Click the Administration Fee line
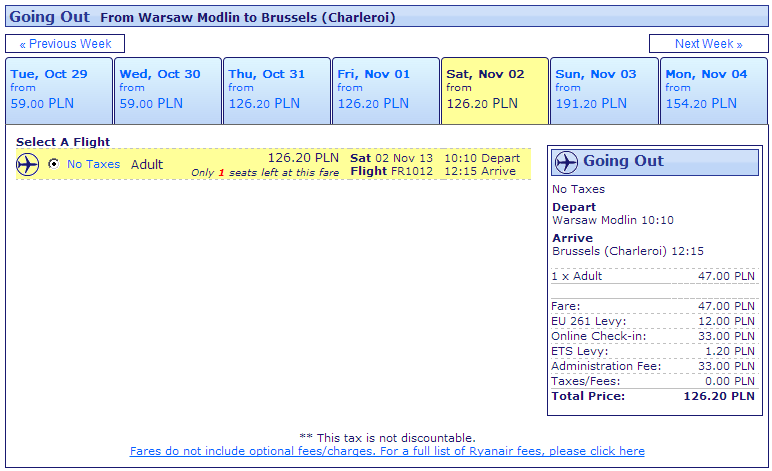The image size is (772, 471). 653,366
